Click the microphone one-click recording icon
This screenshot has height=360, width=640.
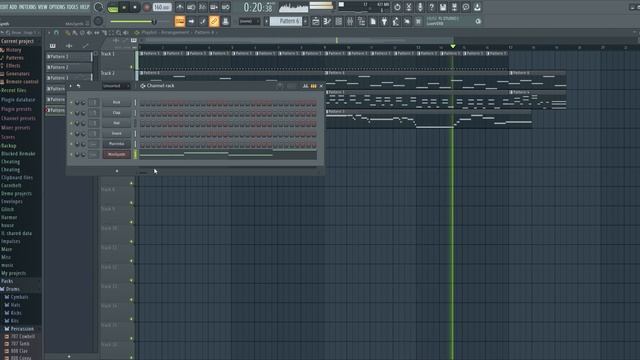[420, 7]
